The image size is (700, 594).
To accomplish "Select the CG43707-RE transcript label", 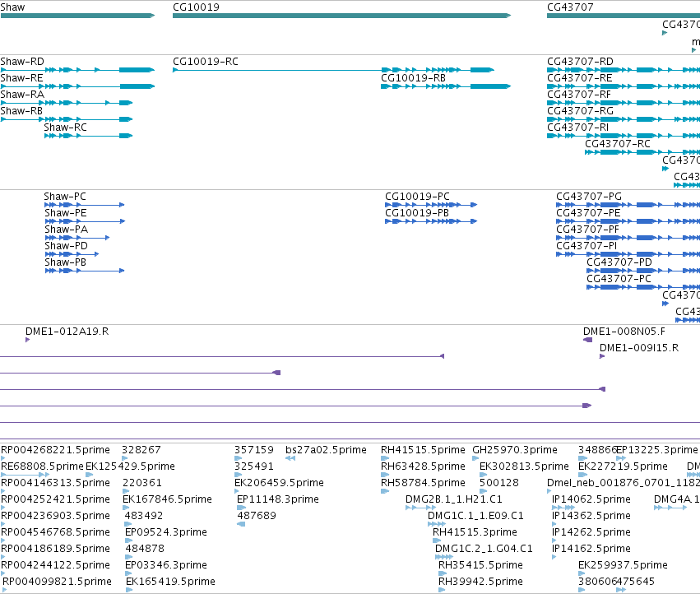I will [580, 77].
